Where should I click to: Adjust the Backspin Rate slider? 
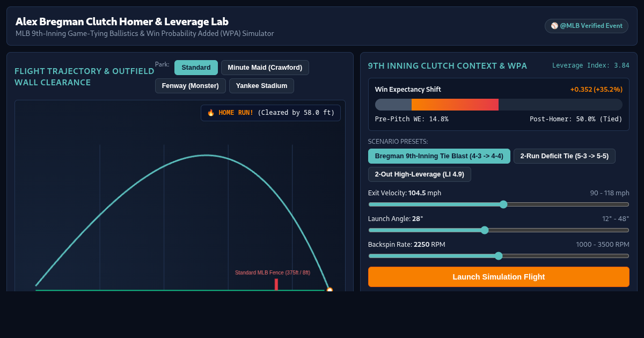click(x=499, y=256)
